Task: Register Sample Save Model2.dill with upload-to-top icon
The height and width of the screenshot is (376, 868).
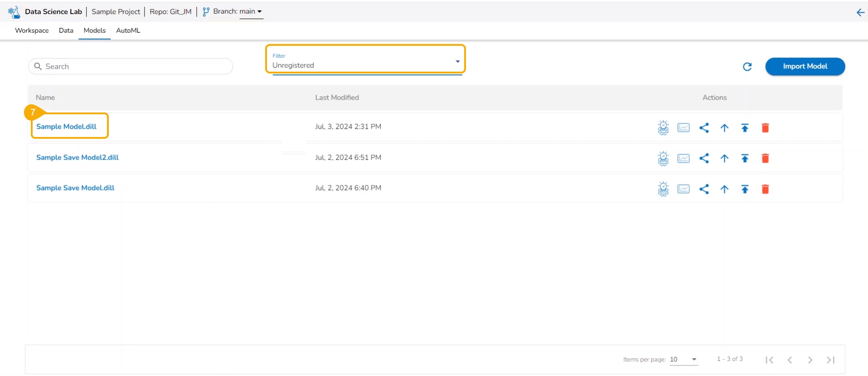Action: [x=744, y=158]
